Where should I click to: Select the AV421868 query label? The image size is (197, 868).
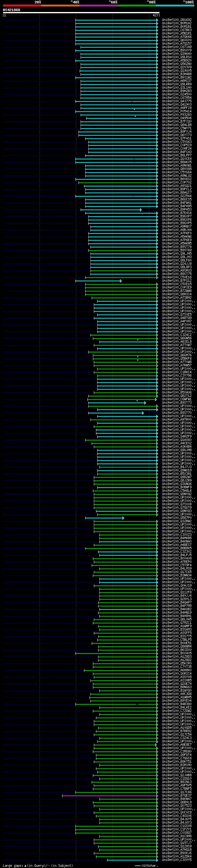(x=11, y=10)
